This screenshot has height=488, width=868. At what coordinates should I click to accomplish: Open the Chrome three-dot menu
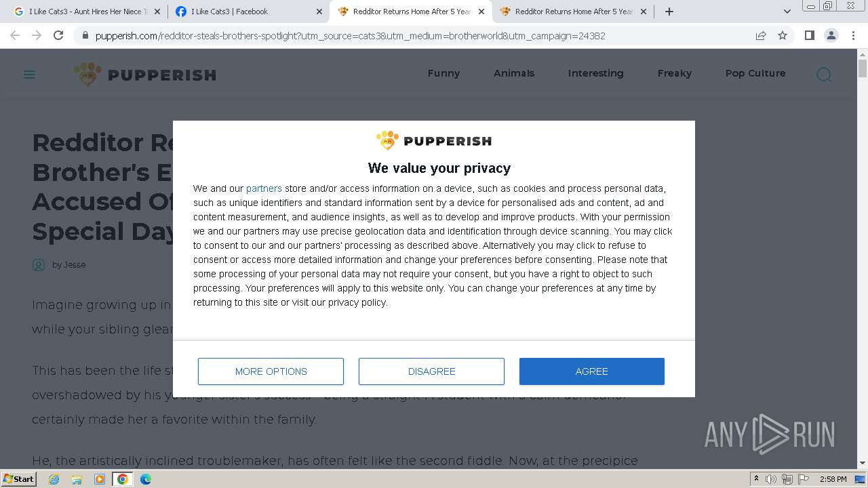(853, 35)
